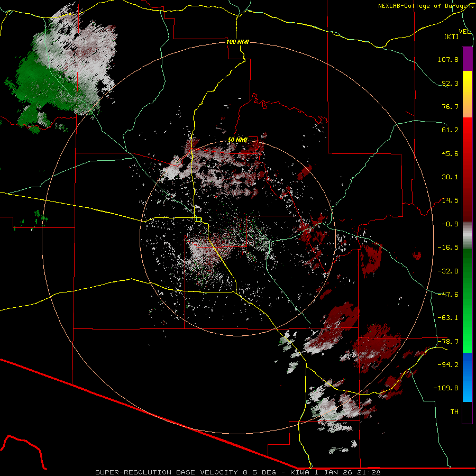Click the 14.5 value on the velocity scale
The width and height of the screenshot is (476, 476).
[450, 200]
